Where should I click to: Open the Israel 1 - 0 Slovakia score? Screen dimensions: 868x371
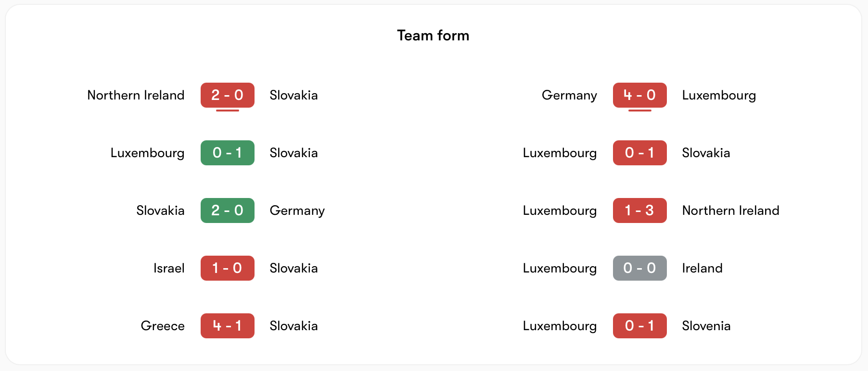coord(227,268)
